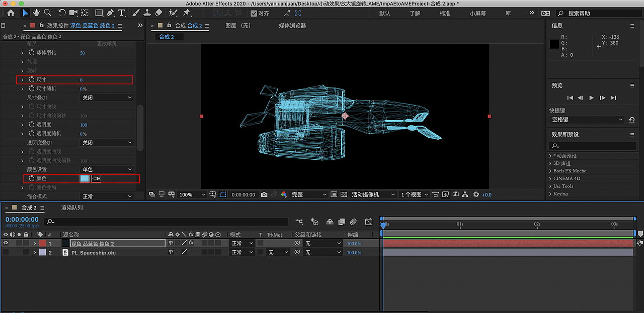Switch to 小屏幕 workspace
Viewport: 644px width, 313px height.
point(478,14)
